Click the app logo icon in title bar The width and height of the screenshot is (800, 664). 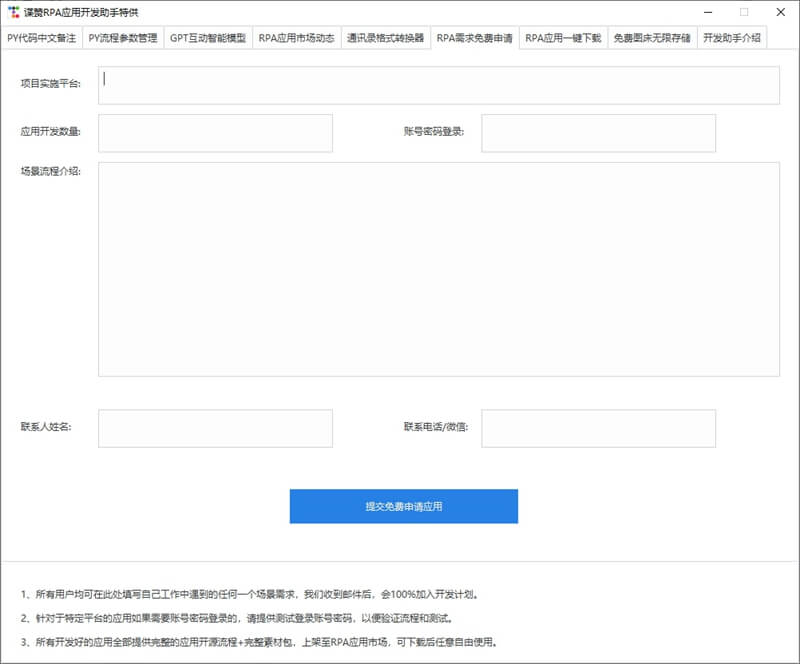click(x=14, y=12)
